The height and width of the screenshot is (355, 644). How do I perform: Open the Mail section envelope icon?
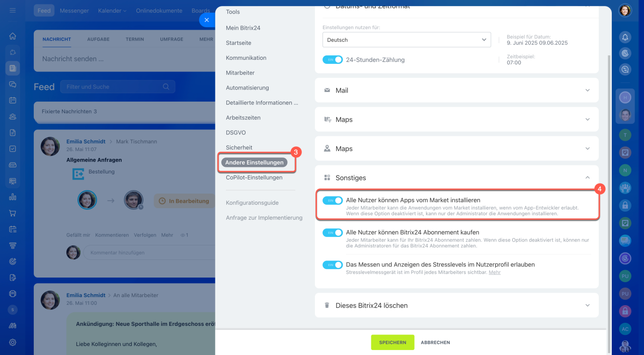coord(327,91)
